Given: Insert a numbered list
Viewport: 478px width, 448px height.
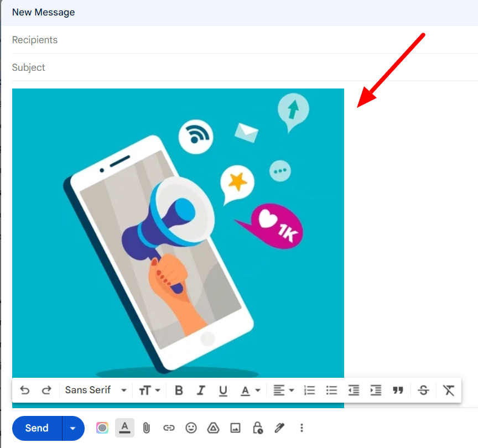Looking at the screenshot, I should [309, 390].
